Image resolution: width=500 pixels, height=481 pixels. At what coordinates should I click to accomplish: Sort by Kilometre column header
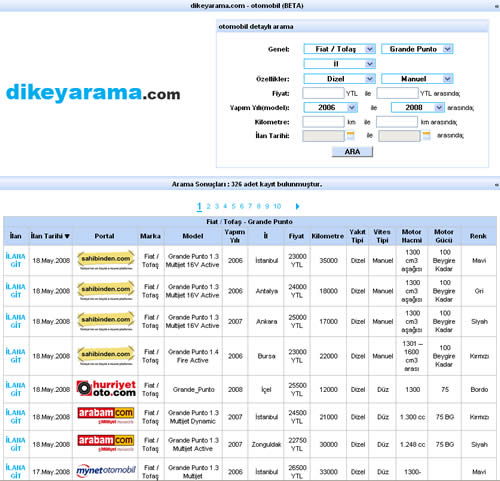(x=328, y=236)
